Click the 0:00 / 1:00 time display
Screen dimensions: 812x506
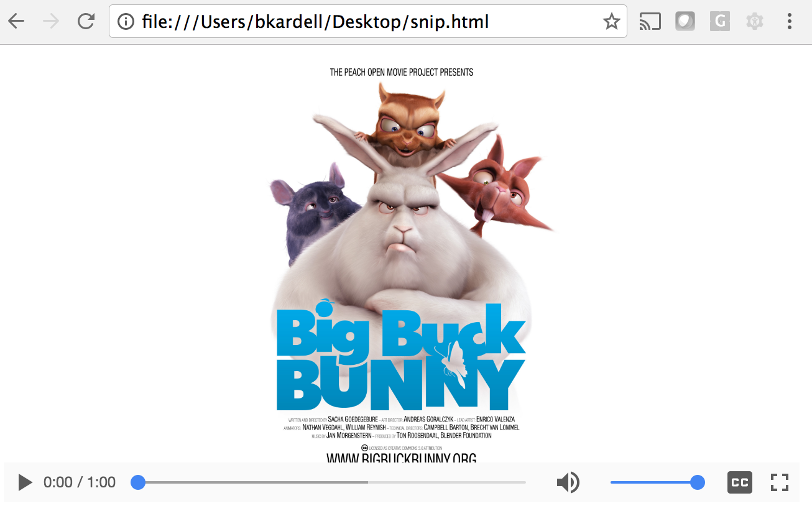pyautogui.click(x=80, y=482)
